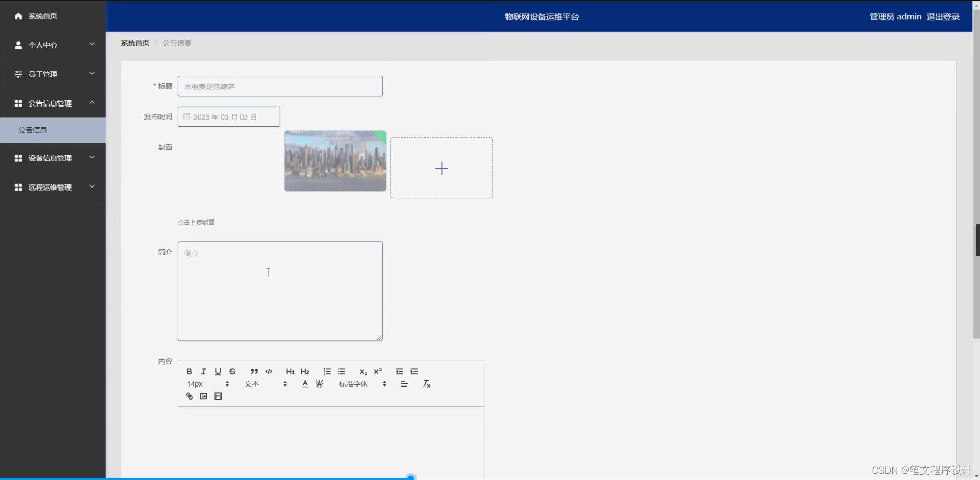Image resolution: width=980 pixels, height=480 pixels.
Task: Insert an image in the editor
Action: pyautogui.click(x=204, y=396)
